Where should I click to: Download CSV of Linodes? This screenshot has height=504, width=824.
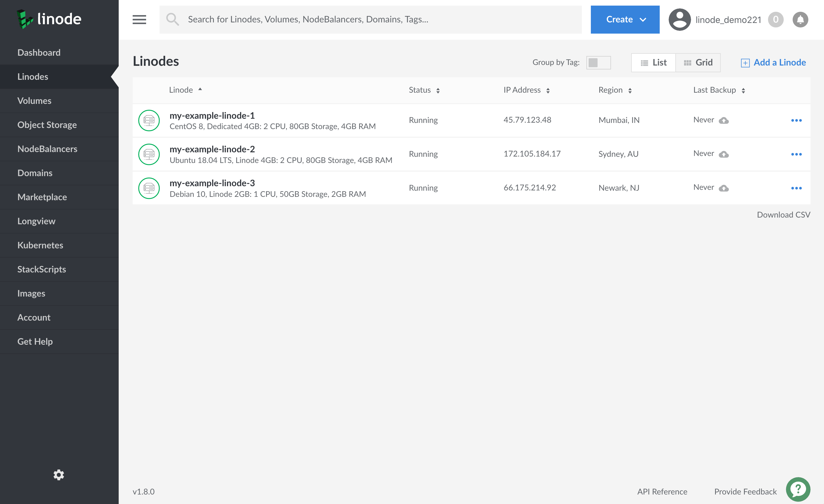[783, 215]
